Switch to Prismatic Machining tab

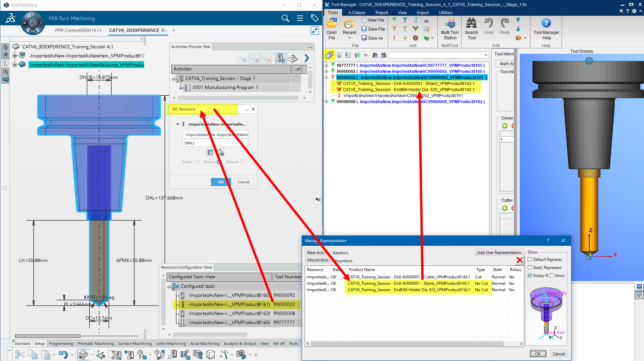click(x=96, y=344)
